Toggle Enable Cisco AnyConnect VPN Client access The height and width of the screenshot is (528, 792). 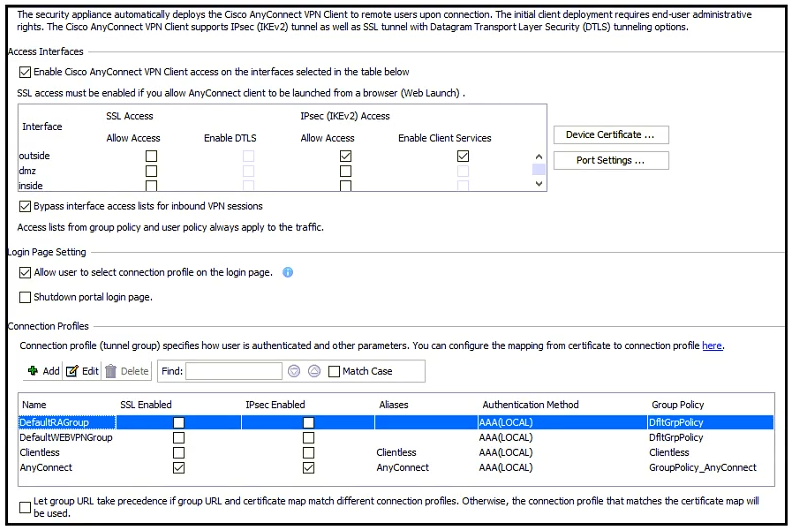coord(25,72)
